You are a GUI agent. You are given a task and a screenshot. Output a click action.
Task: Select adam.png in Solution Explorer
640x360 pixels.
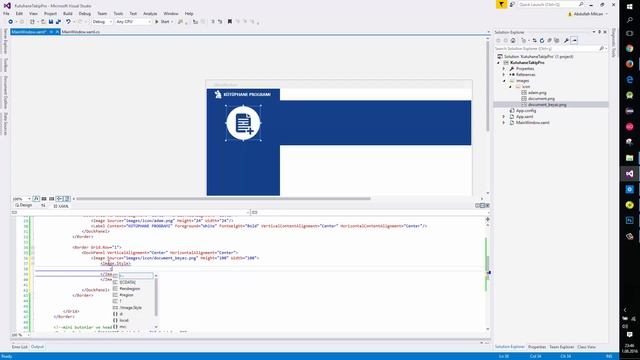537,93
